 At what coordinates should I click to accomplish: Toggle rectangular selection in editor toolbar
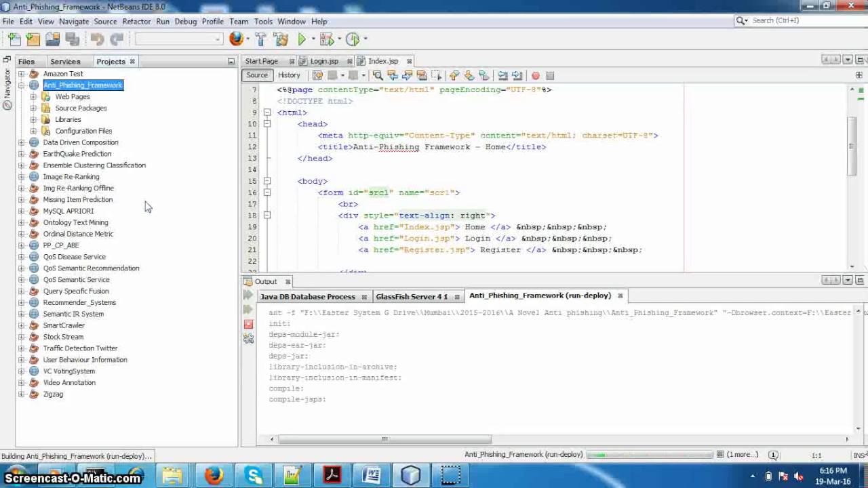(x=436, y=75)
